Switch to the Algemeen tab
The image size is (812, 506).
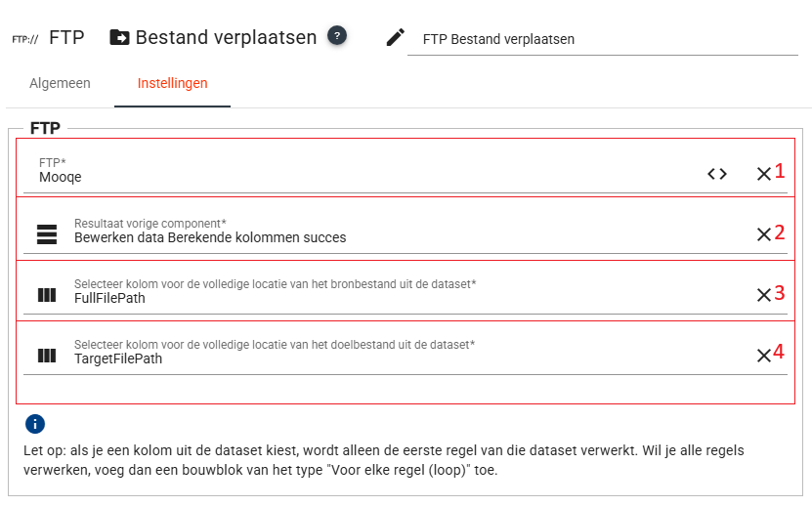pos(60,83)
